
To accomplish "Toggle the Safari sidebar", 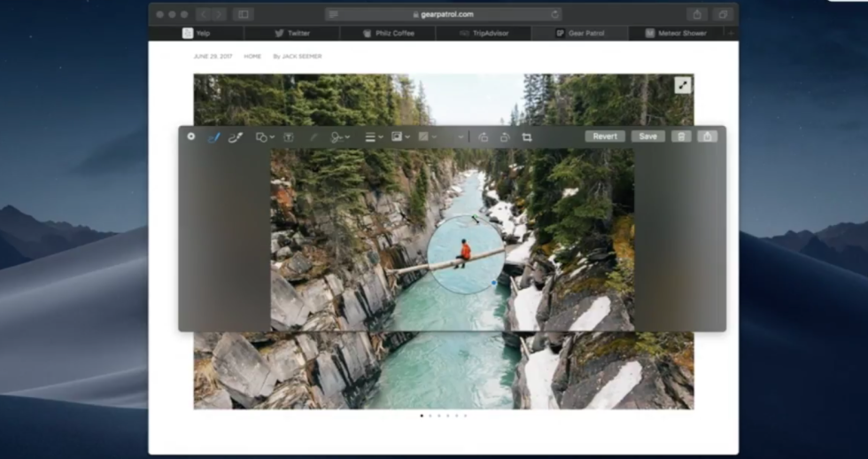I will [x=243, y=14].
